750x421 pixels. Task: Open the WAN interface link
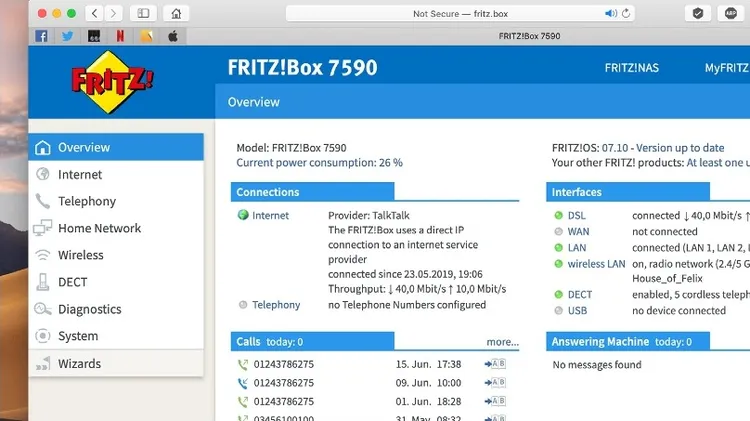click(x=578, y=232)
